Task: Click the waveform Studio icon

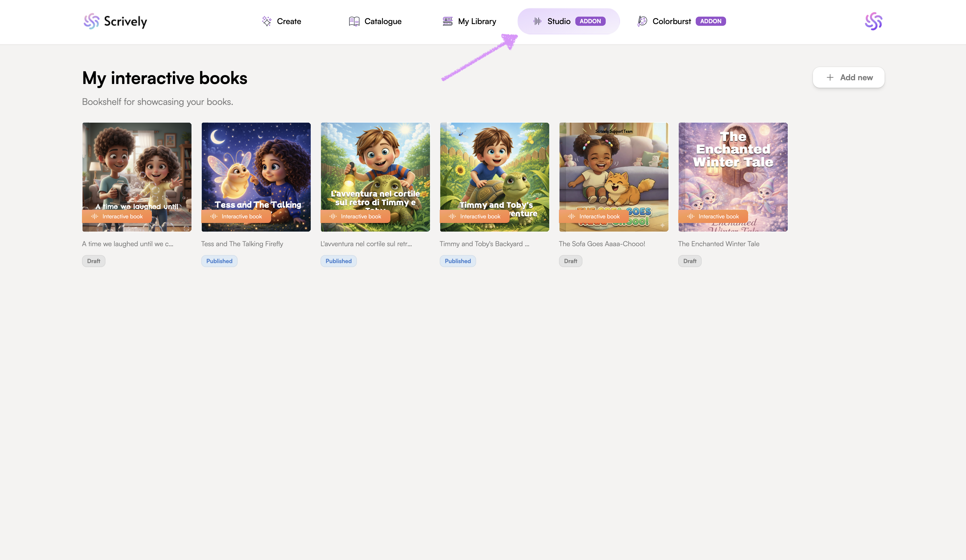Action: click(x=537, y=21)
